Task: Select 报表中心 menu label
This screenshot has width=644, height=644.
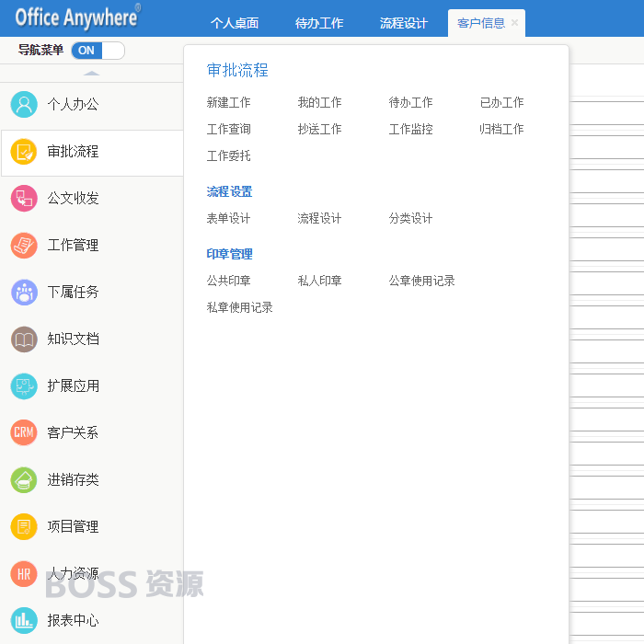Action: pos(73,621)
